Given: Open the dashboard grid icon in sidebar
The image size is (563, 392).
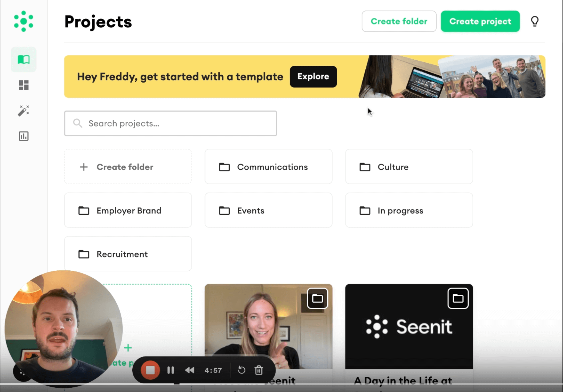Looking at the screenshot, I should pyautogui.click(x=24, y=85).
